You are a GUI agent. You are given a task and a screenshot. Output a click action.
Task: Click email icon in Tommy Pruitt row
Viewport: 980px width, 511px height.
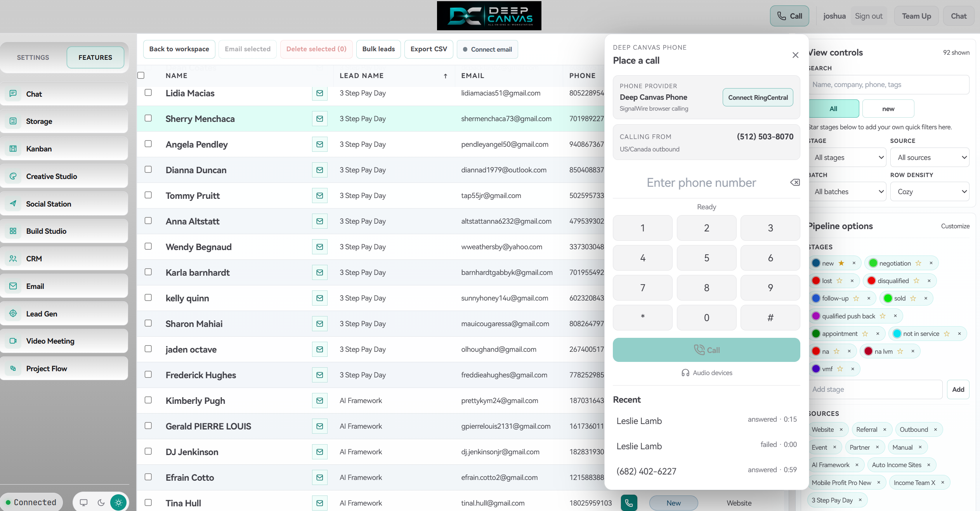pos(319,196)
